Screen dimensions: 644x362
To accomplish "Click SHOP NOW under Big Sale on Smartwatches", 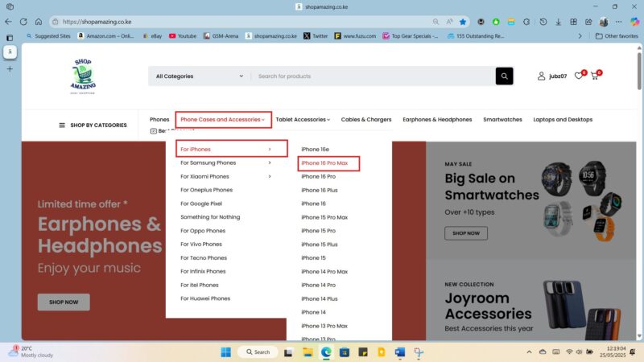I will coord(466,233).
